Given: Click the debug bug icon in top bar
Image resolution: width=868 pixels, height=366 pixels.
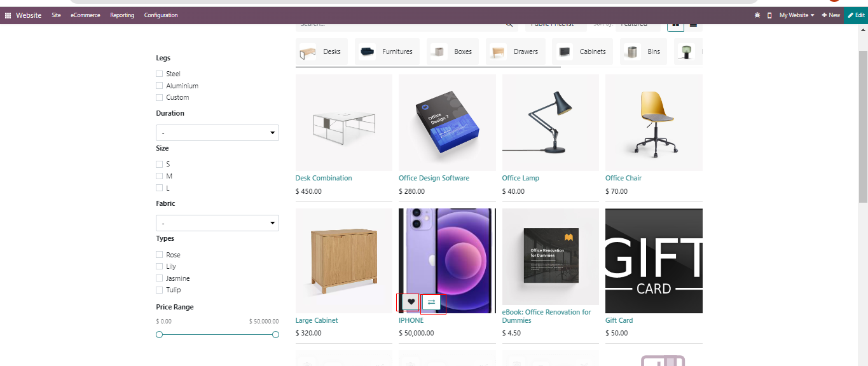Looking at the screenshot, I should click(x=757, y=15).
